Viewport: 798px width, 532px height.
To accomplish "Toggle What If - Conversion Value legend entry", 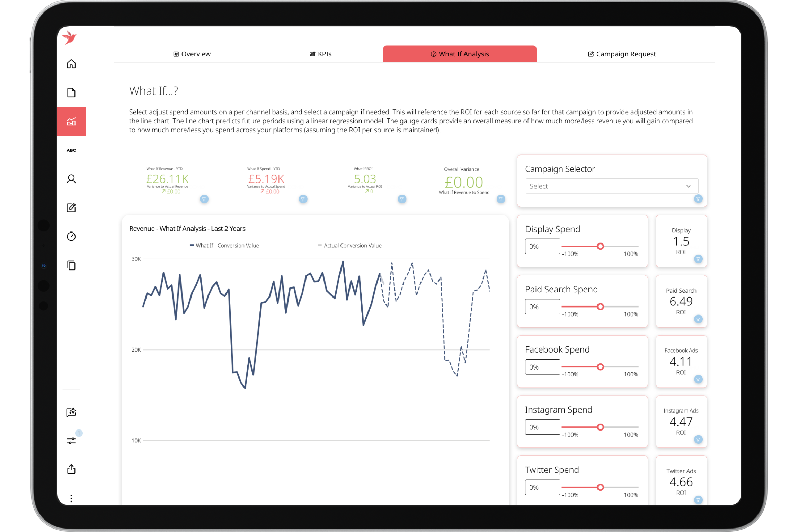I will click(x=224, y=246).
